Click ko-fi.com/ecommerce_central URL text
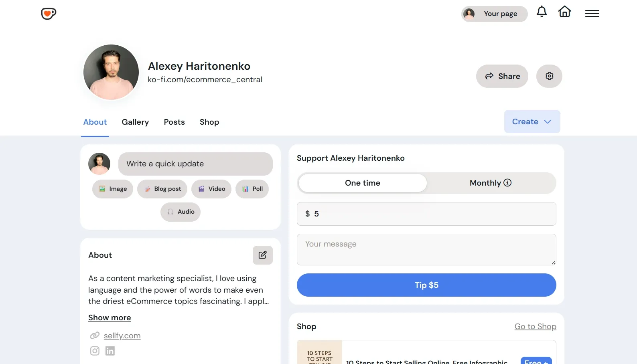Screen dimensions: 637x364 click(x=205, y=79)
